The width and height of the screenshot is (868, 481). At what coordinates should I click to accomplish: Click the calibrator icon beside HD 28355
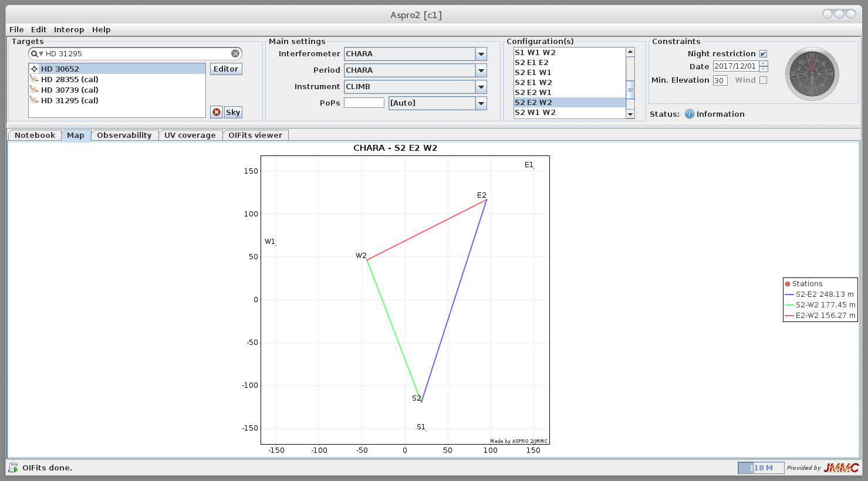click(35, 79)
